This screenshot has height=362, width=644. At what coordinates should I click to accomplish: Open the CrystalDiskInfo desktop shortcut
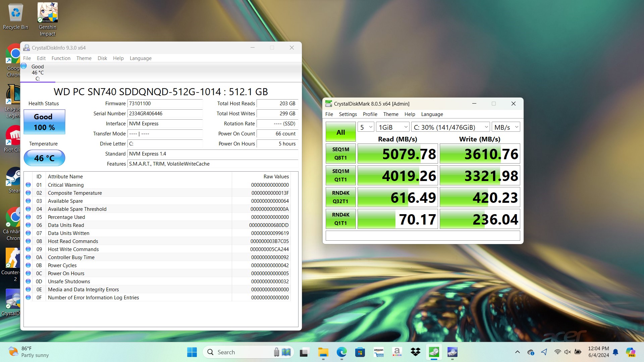[11, 302]
